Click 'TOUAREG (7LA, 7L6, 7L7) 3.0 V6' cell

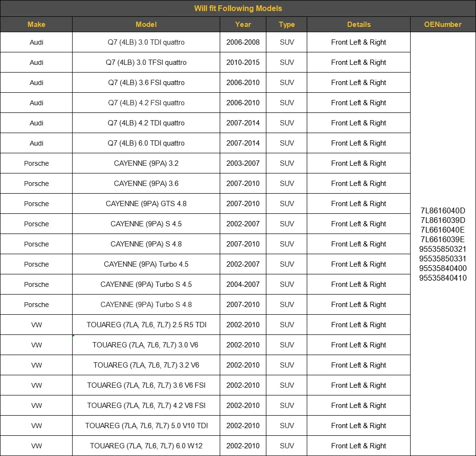(145, 345)
